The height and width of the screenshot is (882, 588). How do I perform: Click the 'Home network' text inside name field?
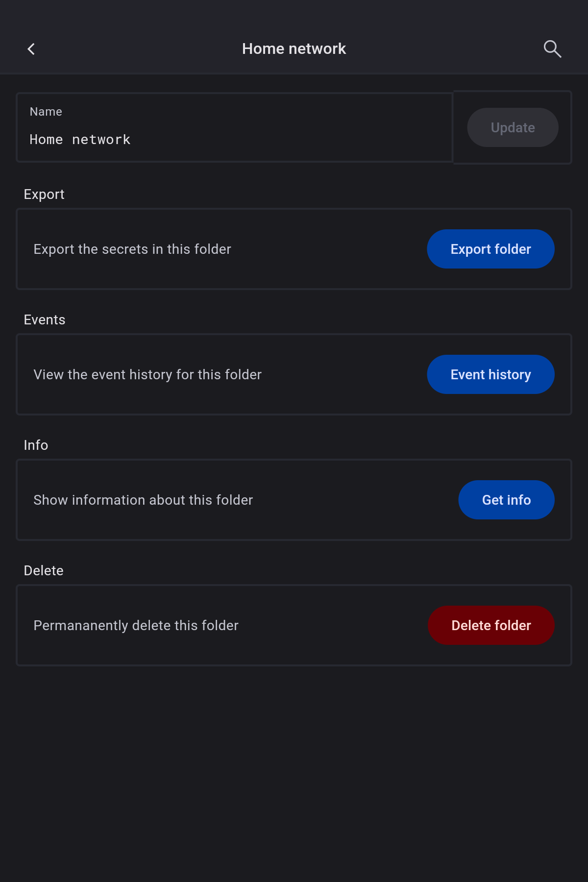click(80, 140)
